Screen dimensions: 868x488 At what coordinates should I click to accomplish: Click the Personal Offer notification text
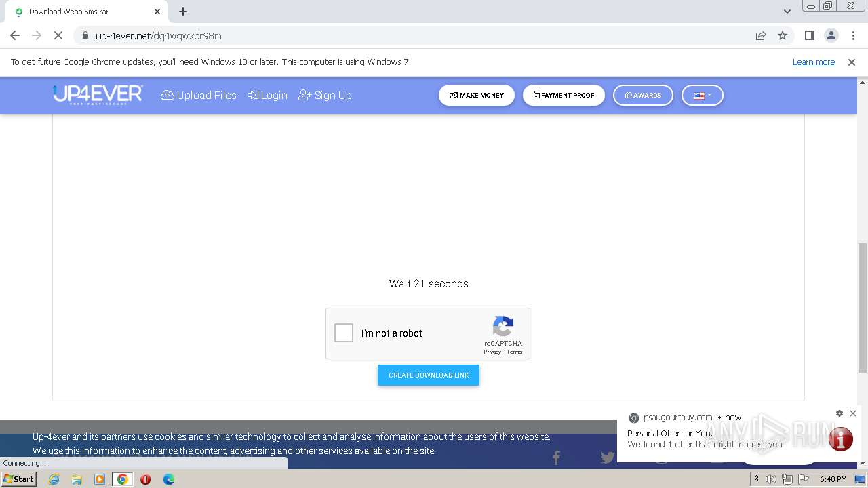pos(669,433)
